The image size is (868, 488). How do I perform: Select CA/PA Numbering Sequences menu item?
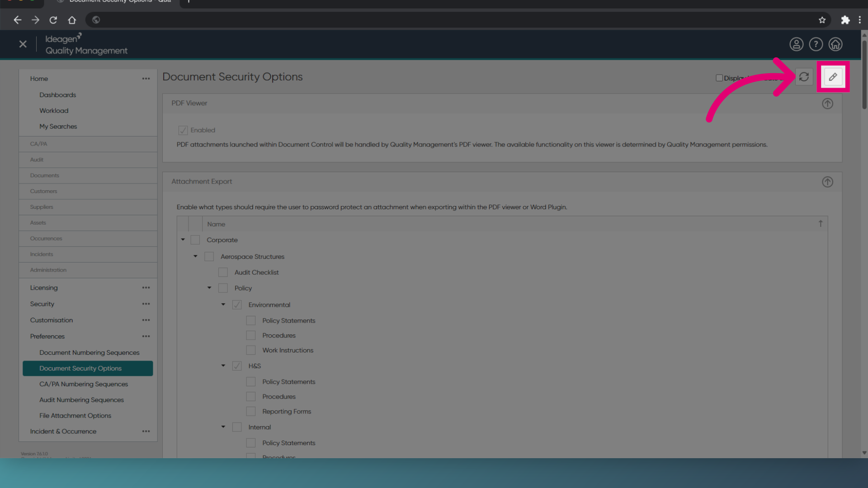[84, 384]
